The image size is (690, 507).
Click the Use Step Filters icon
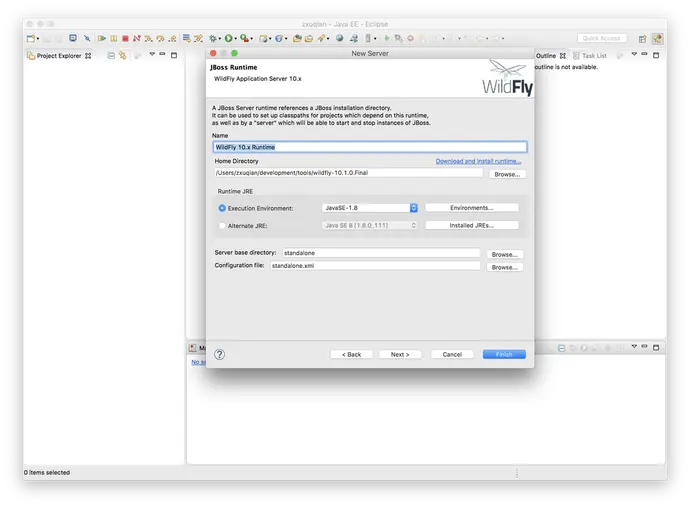(198, 39)
